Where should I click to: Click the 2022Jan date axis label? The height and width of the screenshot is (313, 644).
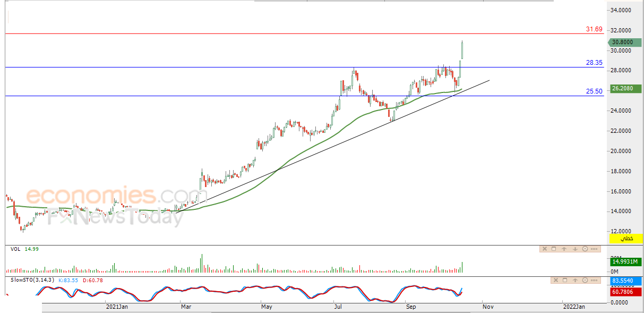(574, 307)
